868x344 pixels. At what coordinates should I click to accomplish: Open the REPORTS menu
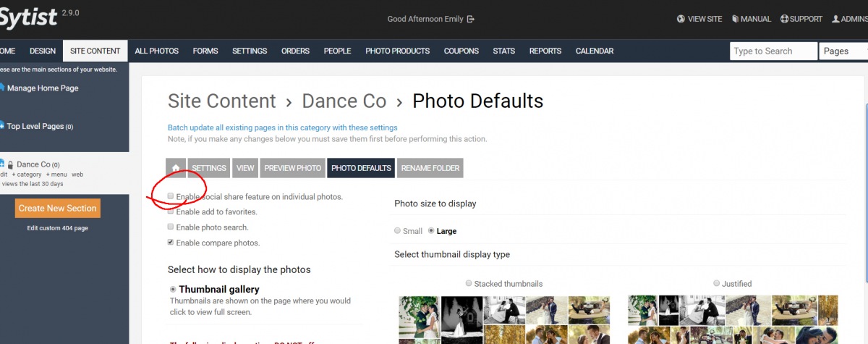545,51
